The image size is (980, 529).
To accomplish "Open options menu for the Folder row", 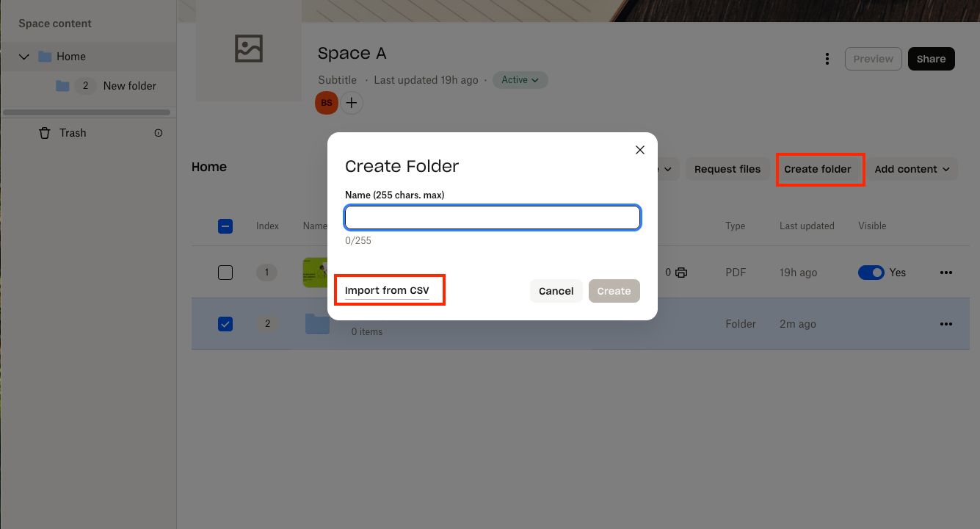I will pos(945,324).
